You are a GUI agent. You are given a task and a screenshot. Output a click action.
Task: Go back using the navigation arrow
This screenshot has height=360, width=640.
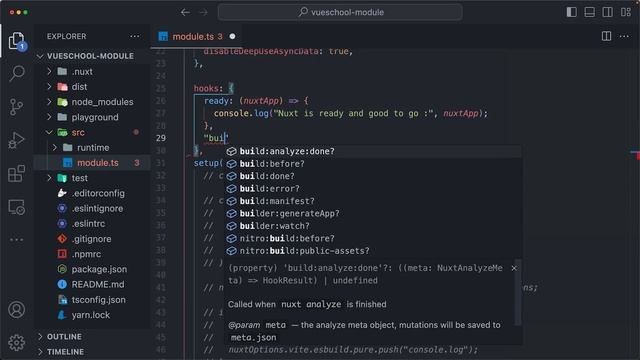click(x=185, y=12)
